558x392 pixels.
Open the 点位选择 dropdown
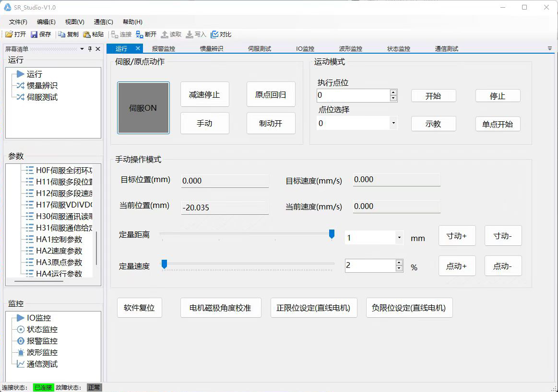coord(393,123)
